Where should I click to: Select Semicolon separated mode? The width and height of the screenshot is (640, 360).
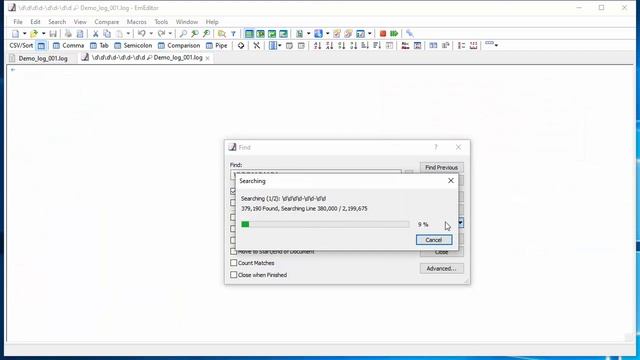[x=133, y=45]
